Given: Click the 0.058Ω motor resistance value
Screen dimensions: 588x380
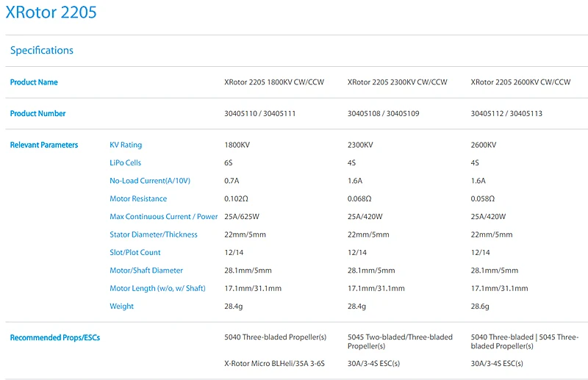Looking at the screenshot, I should pos(483,198).
